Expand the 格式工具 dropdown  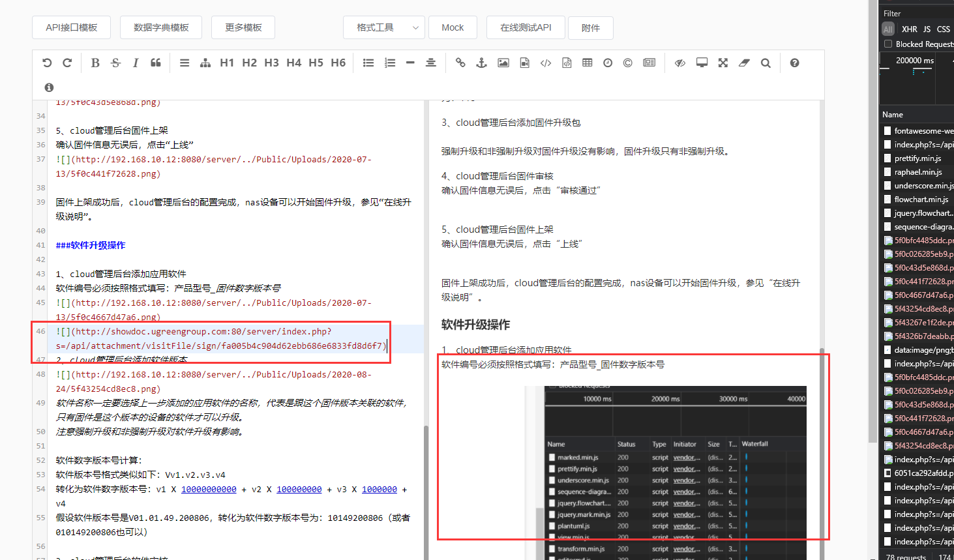(384, 27)
